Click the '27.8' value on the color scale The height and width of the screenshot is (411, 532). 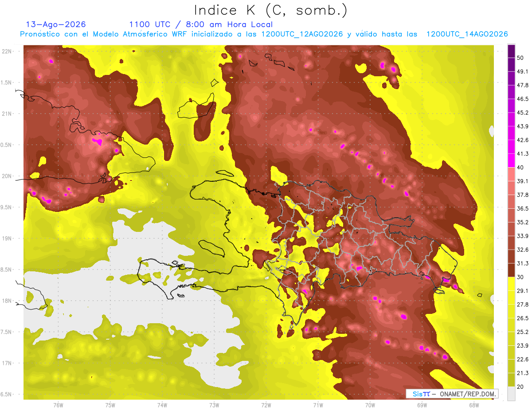click(x=522, y=305)
